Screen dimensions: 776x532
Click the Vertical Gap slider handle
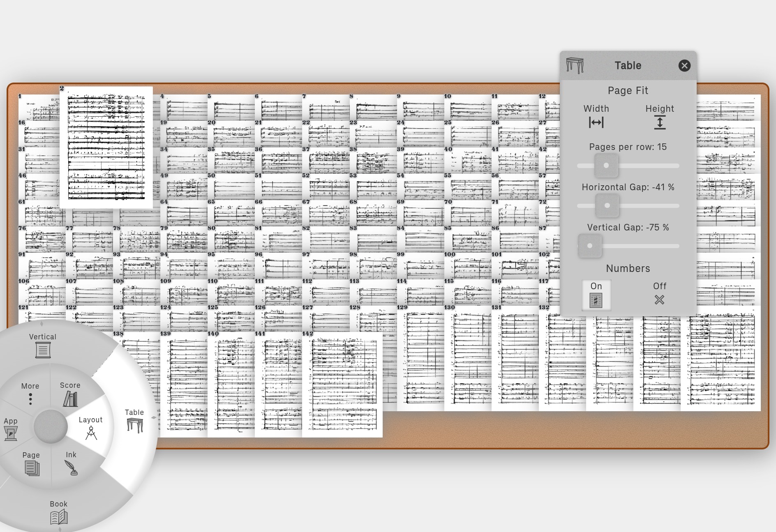pos(590,246)
